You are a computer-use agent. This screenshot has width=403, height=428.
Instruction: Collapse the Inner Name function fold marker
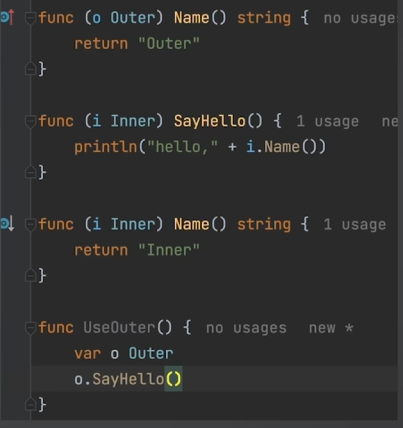pos(30,225)
